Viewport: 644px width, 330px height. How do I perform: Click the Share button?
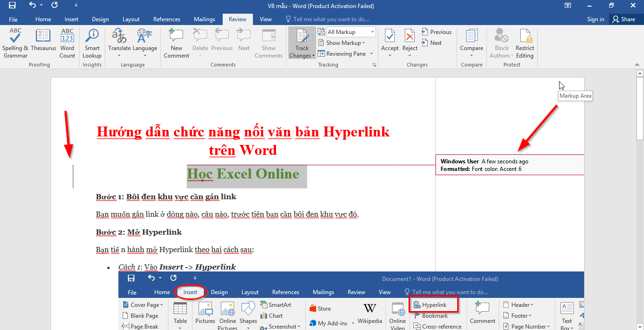(623, 19)
